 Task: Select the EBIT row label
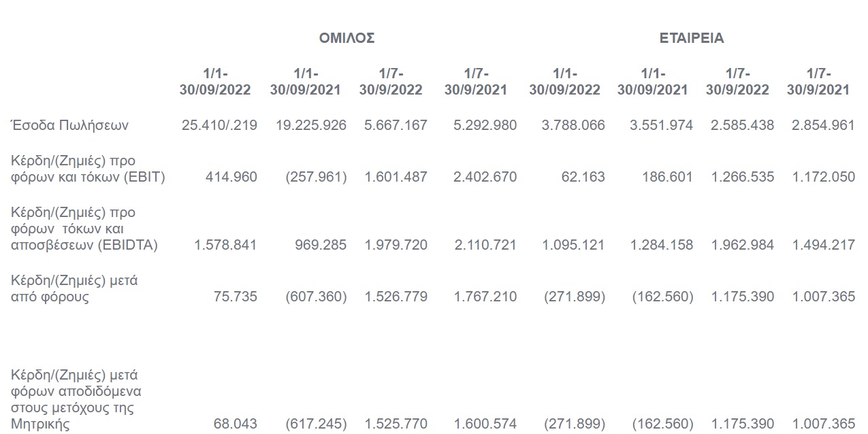pos(89,169)
